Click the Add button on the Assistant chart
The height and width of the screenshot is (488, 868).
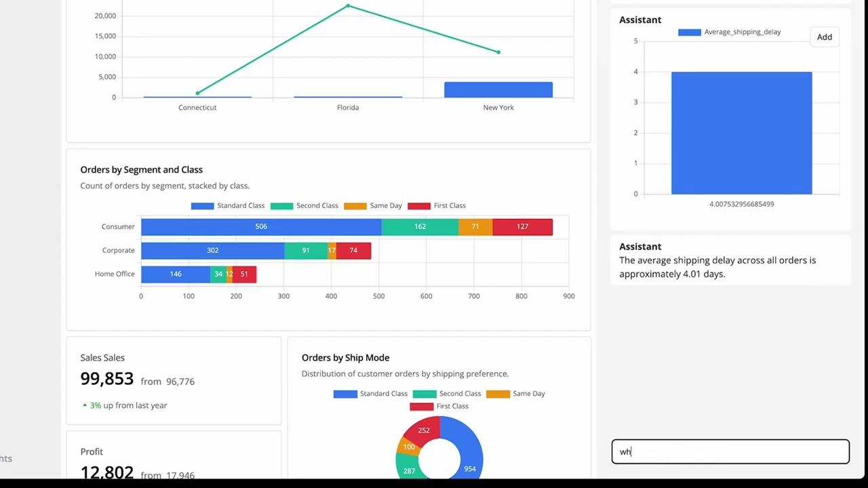tap(825, 37)
